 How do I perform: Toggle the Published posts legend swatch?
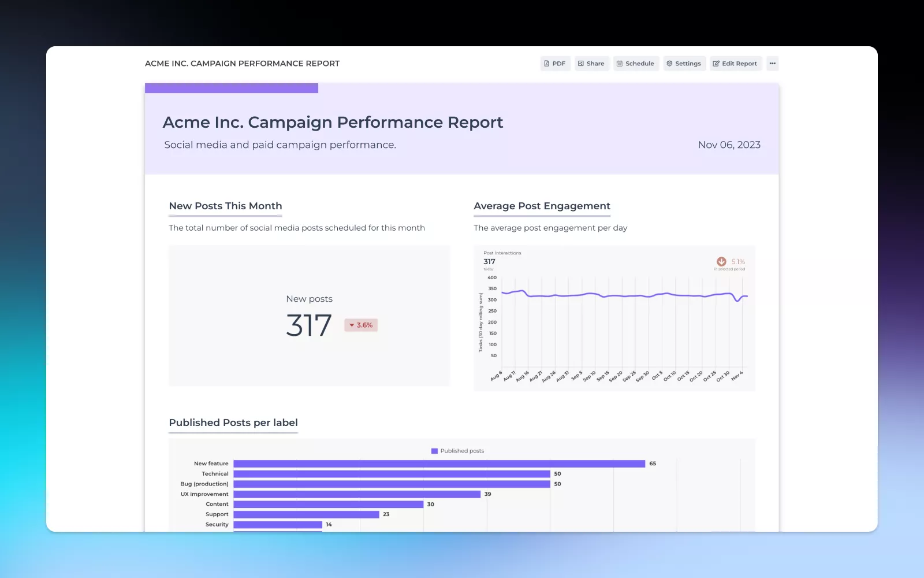[434, 451]
